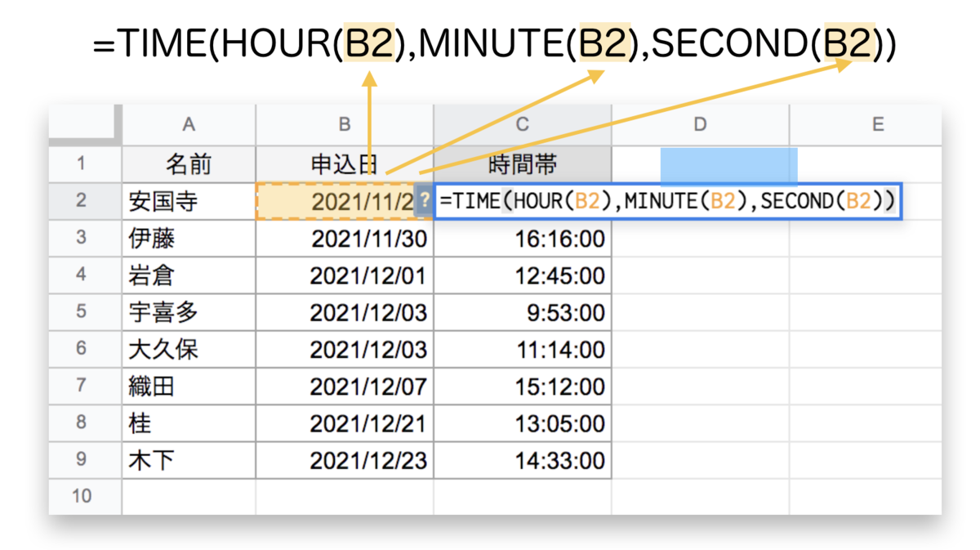Screen dimensions: 980x550
Task: Select row 7 header
Action: pyautogui.click(x=85, y=387)
